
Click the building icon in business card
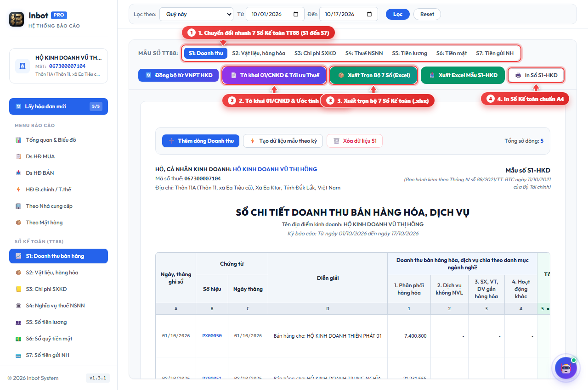click(x=23, y=66)
